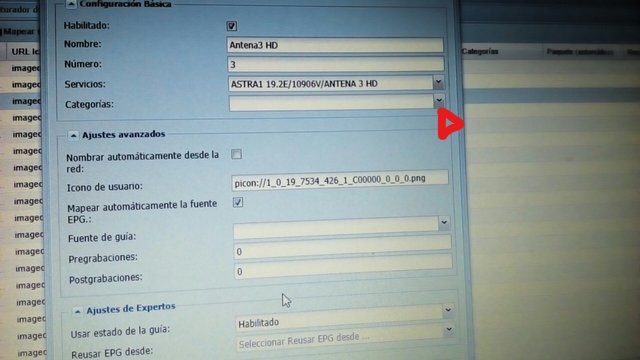
Task: Collapse the Ajustes avanzados section
Action: [73, 136]
